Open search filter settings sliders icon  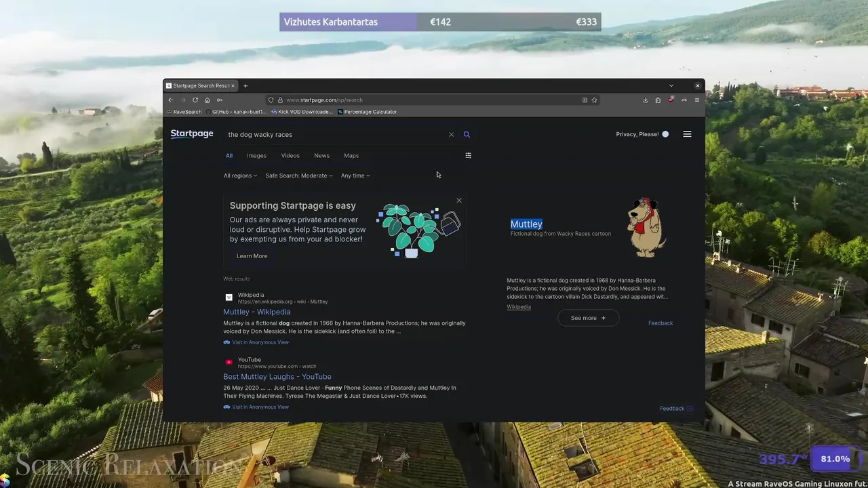468,155
